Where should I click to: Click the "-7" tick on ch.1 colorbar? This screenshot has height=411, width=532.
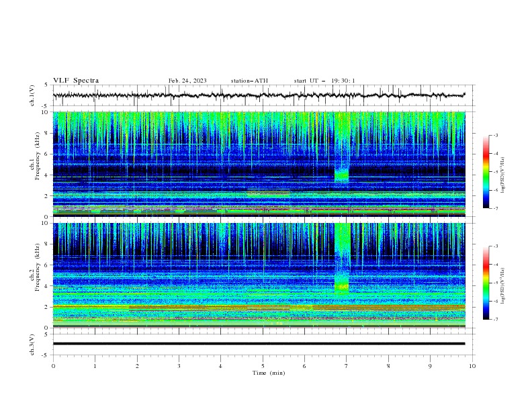tap(496, 208)
